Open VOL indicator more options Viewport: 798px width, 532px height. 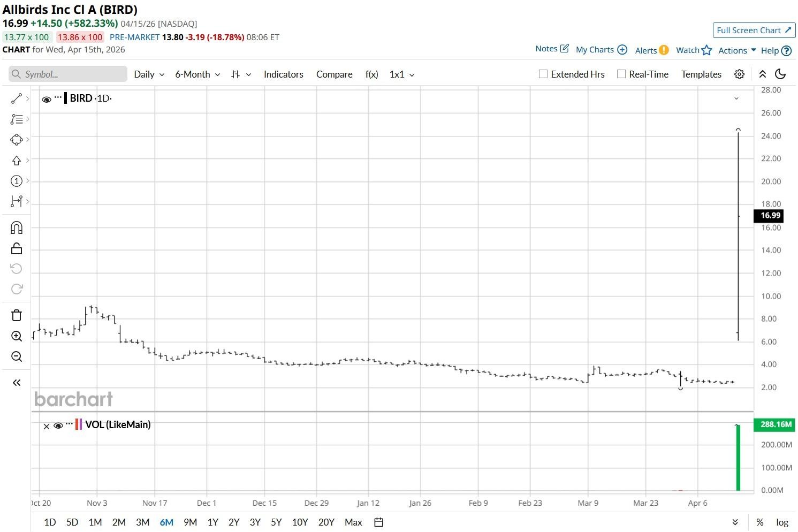69,424
